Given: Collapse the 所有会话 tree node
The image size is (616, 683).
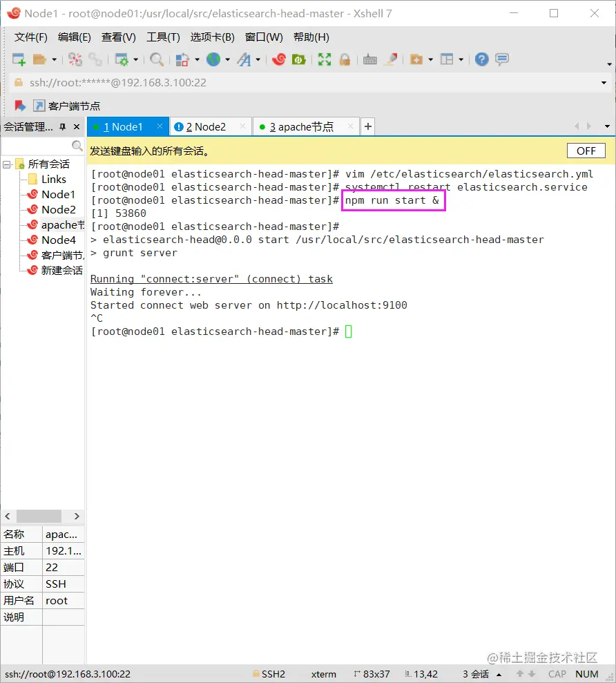Looking at the screenshot, I should [6, 164].
